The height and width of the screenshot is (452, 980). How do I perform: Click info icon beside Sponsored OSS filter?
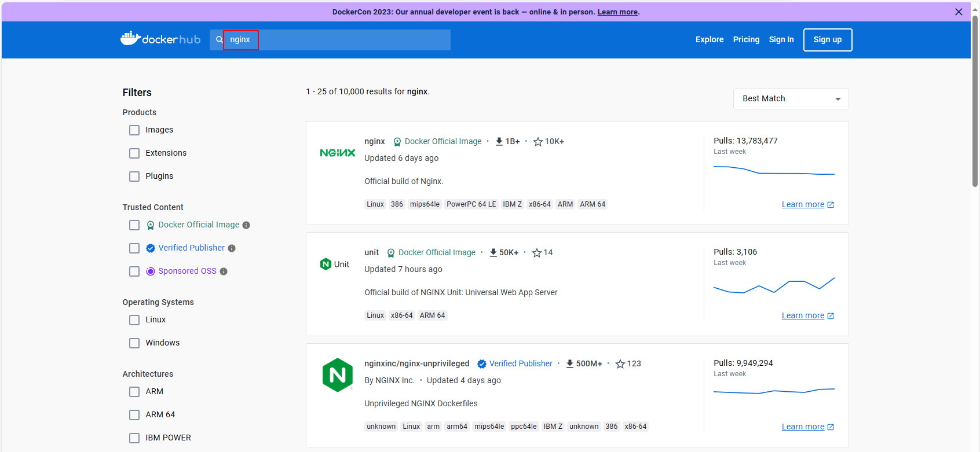coord(224,271)
